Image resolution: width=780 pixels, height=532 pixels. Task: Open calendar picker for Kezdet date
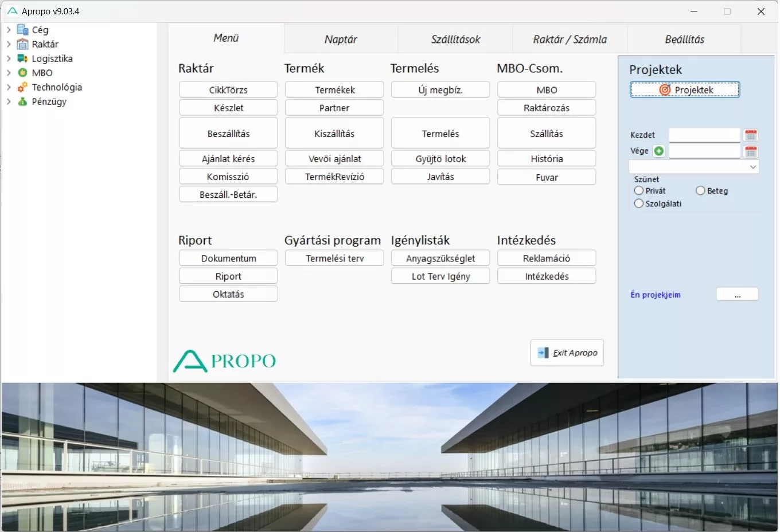750,135
